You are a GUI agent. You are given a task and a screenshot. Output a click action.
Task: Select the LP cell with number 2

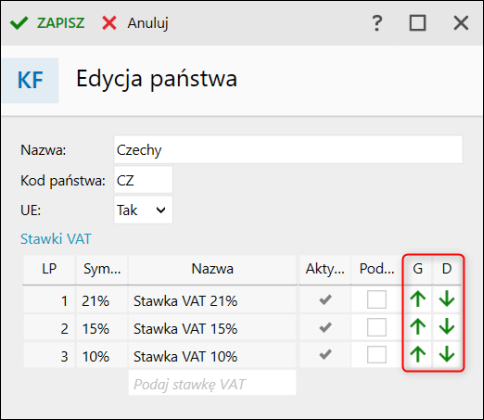(x=49, y=328)
